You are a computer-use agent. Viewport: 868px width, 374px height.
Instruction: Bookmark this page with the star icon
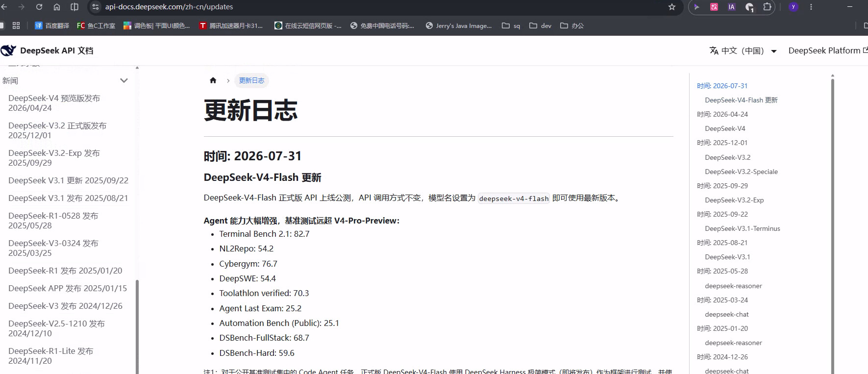tap(672, 7)
